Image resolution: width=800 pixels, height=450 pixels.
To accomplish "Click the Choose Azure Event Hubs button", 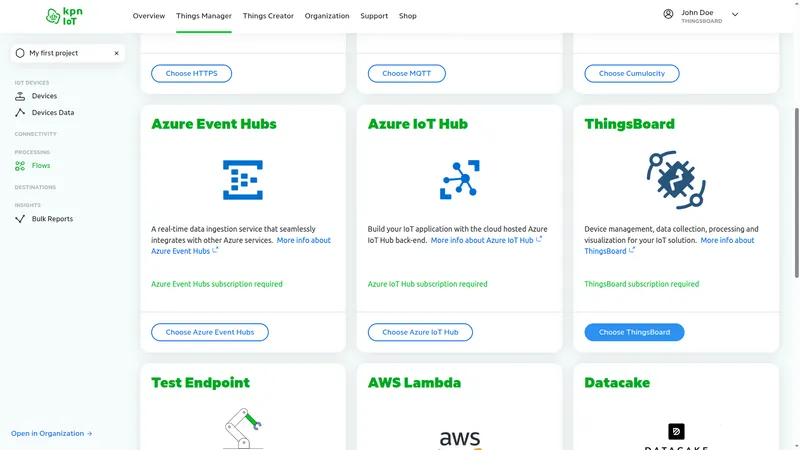I will (x=210, y=332).
